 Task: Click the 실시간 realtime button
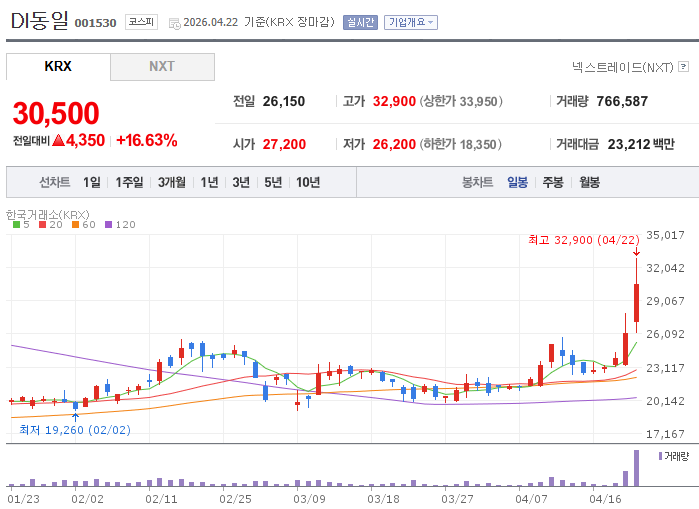(x=360, y=22)
